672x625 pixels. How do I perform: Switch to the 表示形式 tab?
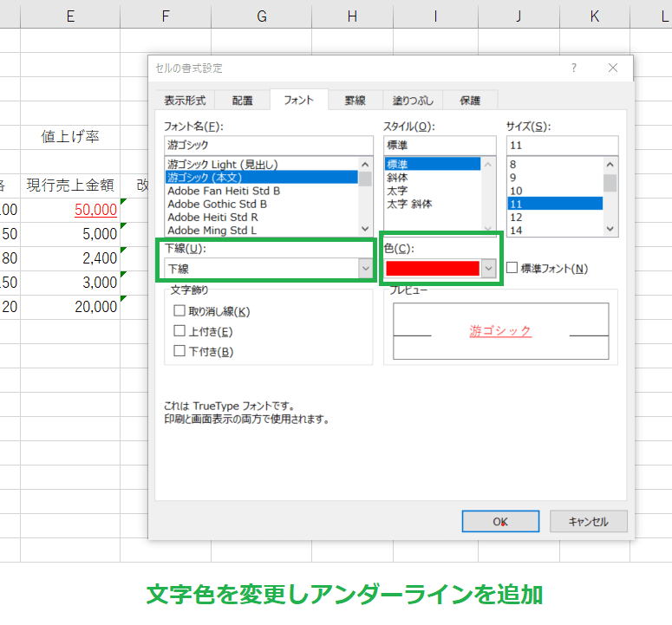click(x=185, y=101)
